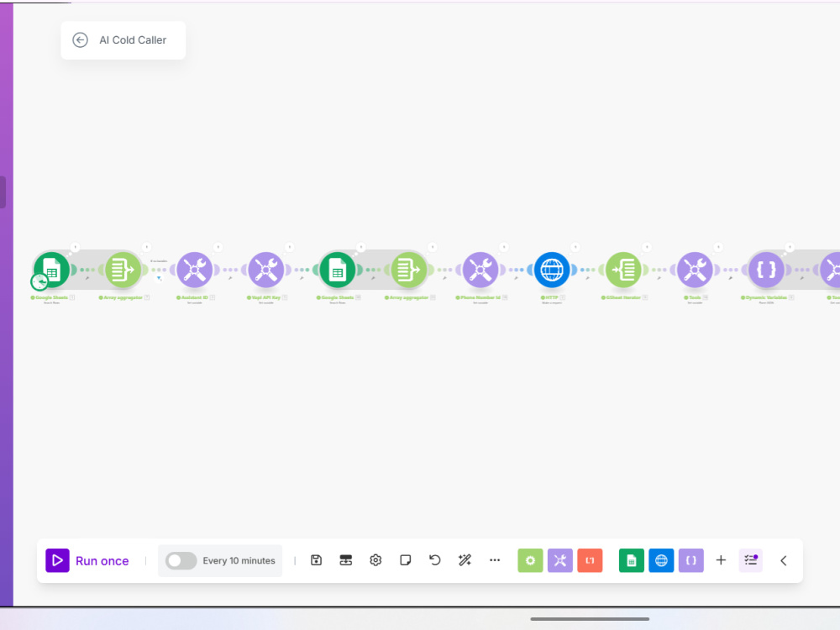Click the AI Cold Caller scenario name

coord(133,40)
